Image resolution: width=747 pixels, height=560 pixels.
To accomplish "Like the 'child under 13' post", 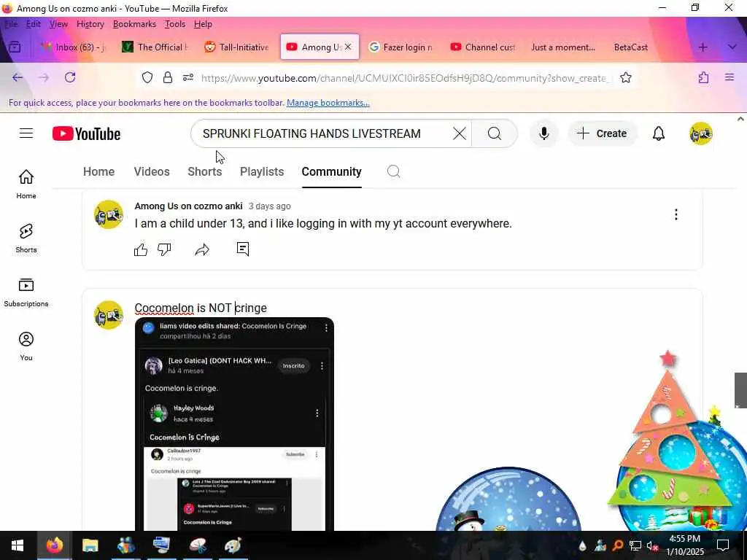I will point(141,249).
